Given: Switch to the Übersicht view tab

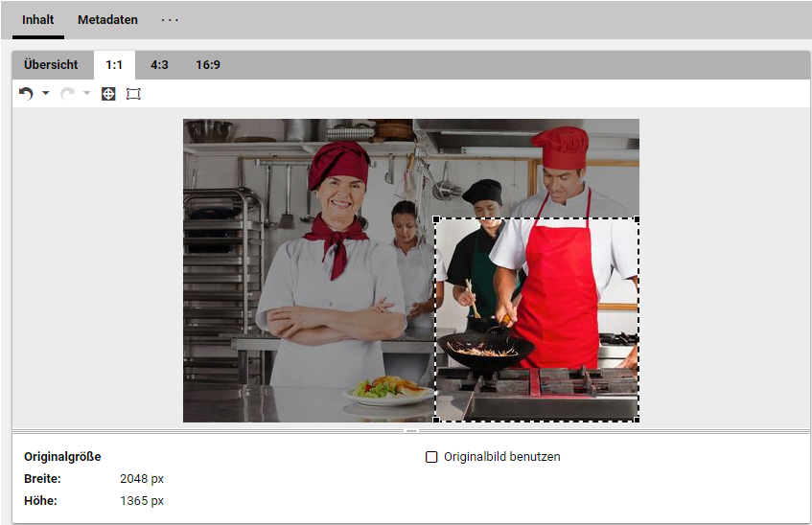Looking at the screenshot, I should pyautogui.click(x=52, y=65).
